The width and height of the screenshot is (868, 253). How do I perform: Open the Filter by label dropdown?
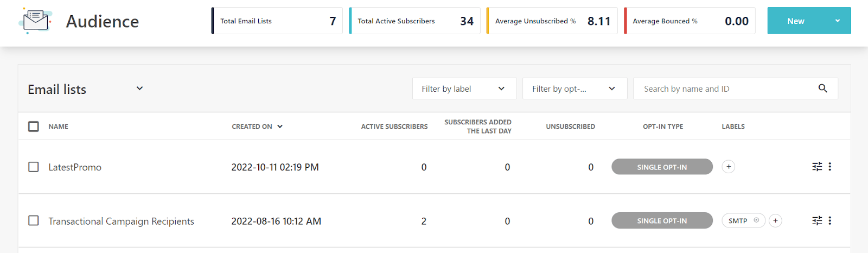pos(464,88)
